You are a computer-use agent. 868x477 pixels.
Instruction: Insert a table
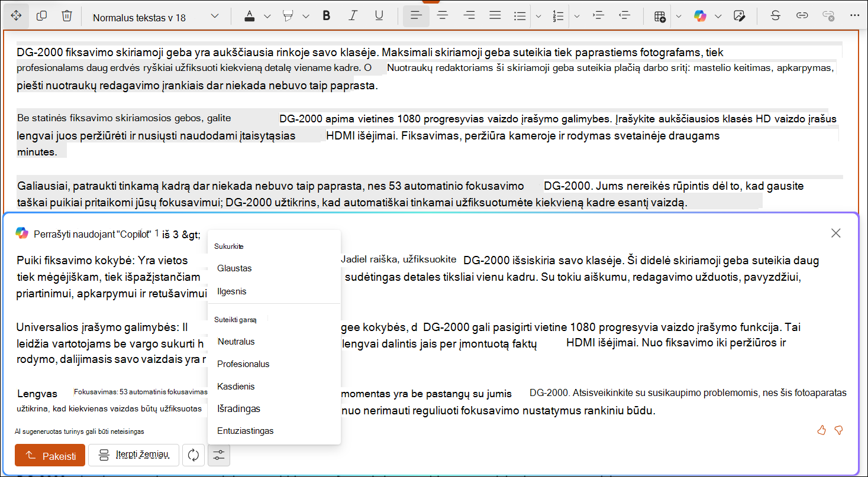coord(660,16)
